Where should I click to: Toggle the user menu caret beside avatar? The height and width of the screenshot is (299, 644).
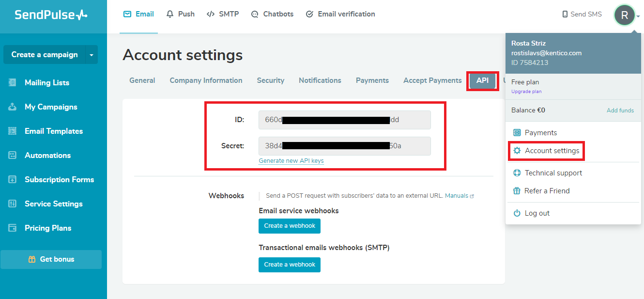click(x=639, y=16)
